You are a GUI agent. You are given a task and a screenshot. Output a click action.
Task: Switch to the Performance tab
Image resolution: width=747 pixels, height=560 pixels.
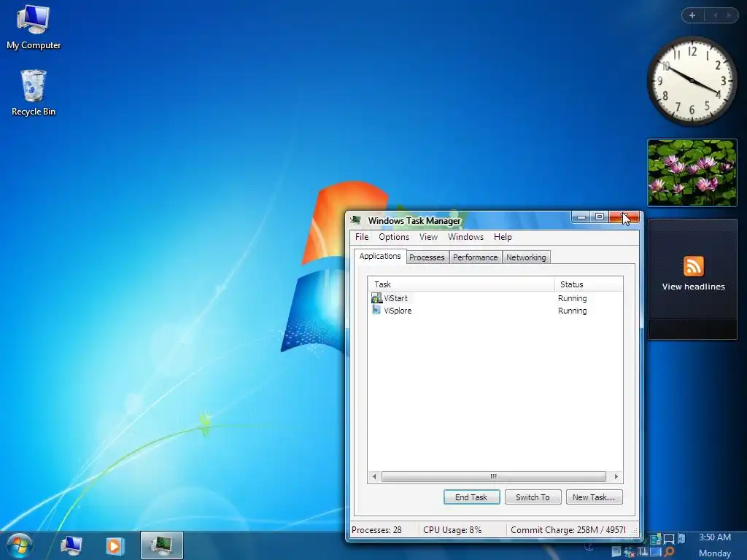475,257
